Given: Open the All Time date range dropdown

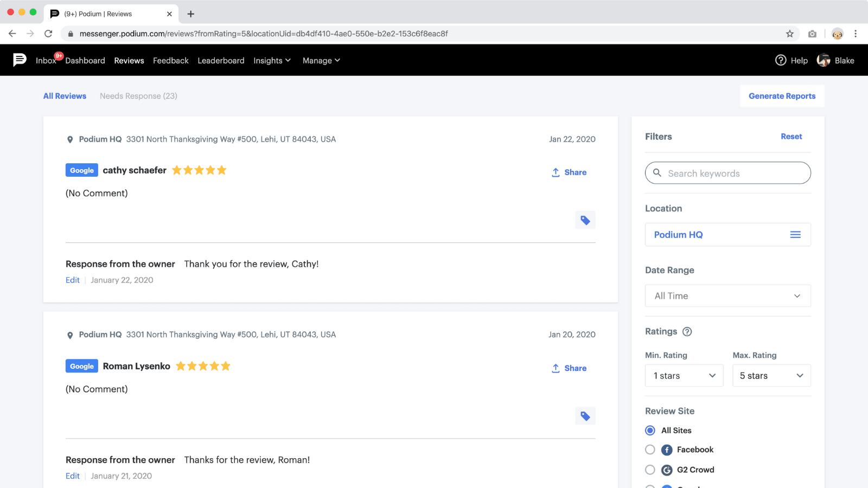Looking at the screenshot, I should pos(728,296).
